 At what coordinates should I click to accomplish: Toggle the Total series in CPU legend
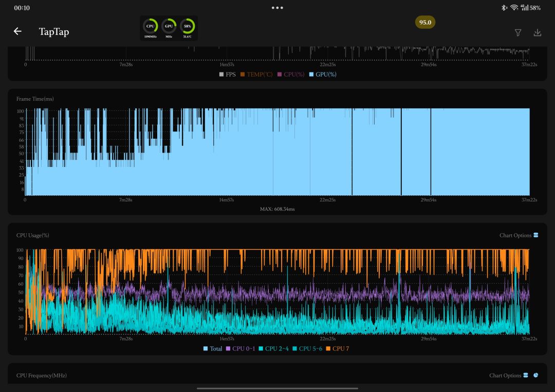[x=213, y=349]
